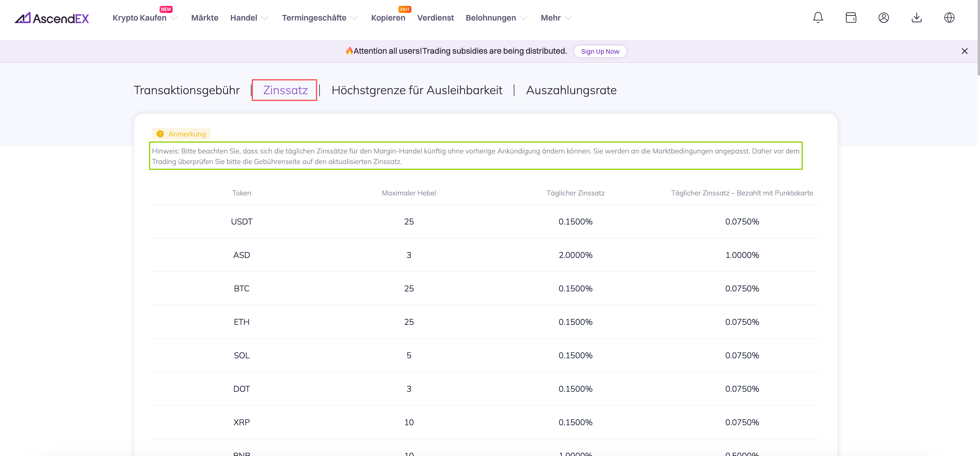The width and height of the screenshot is (980, 456).
Task: Click the AscendEX logo
Action: point(52,18)
